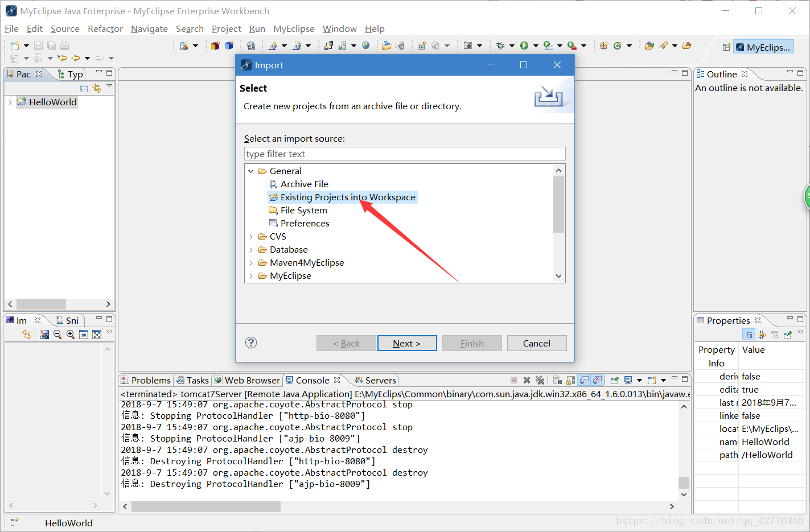Click the New Java Package icon
810x532 pixels.
click(604, 46)
